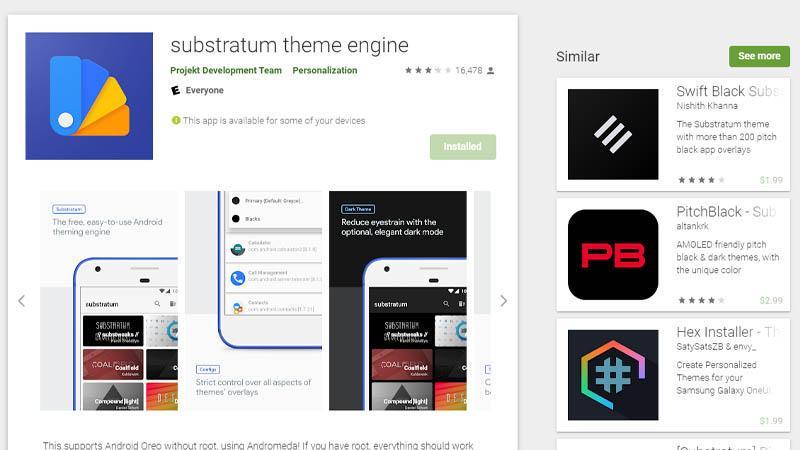Image resolution: width=800 pixels, height=450 pixels.
Task: Click the Everyone content rating icon
Action: point(176,90)
